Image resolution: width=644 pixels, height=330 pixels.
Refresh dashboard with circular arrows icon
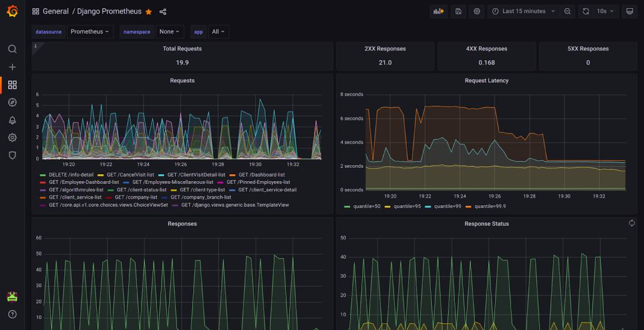[x=586, y=11]
